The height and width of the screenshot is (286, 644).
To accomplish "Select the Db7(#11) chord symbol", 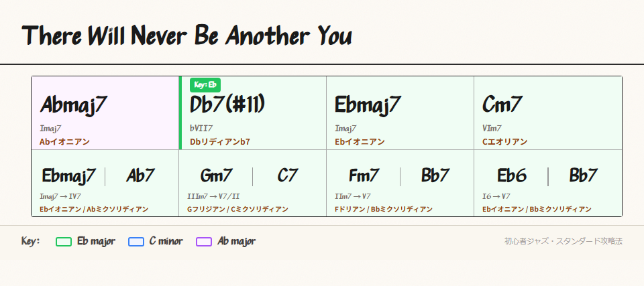I will click(228, 105).
